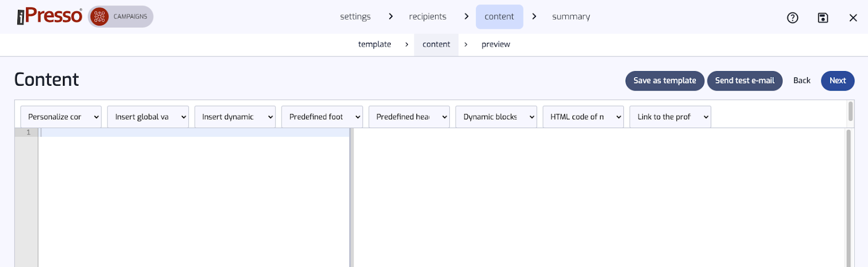
Task: Open the Predefined footer dropdown
Action: tap(322, 117)
